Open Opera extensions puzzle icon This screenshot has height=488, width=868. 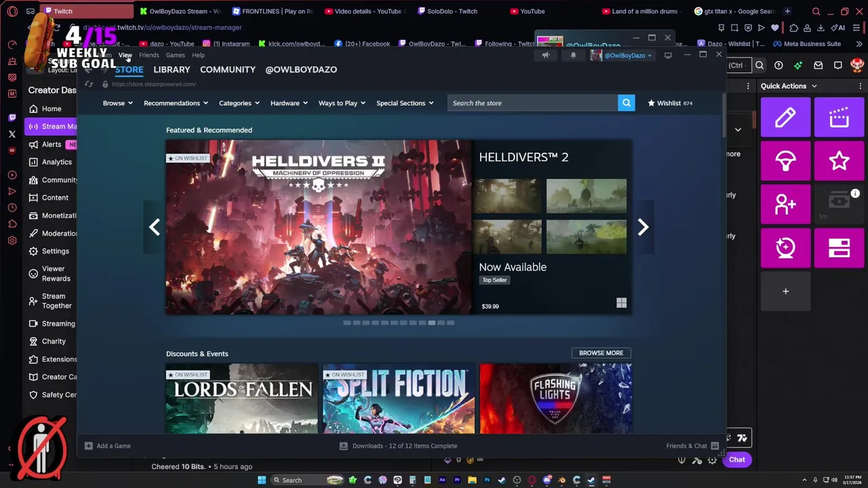793,28
